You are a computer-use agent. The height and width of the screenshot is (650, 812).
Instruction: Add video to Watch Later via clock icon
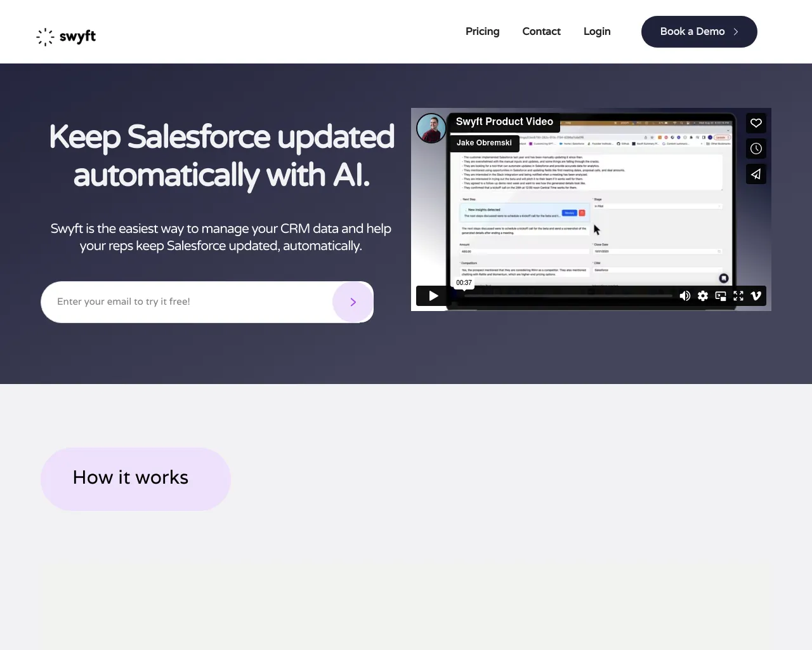tap(756, 149)
